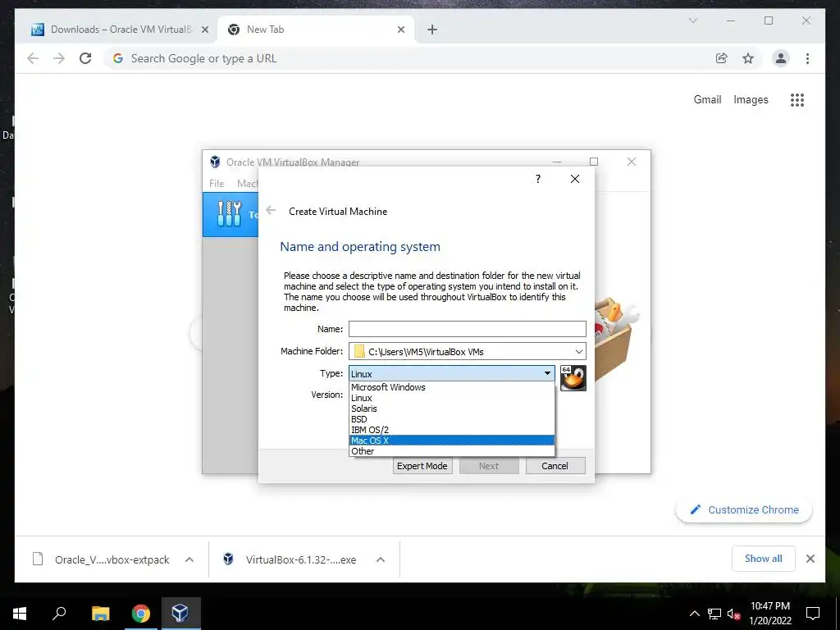Open File Explorer from taskbar
The width and height of the screenshot is (840, 630).
(100, 614)
